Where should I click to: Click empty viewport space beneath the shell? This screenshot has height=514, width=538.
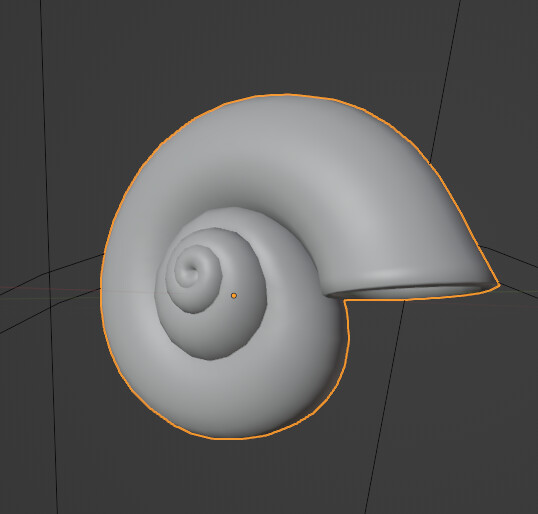[240, 480]
